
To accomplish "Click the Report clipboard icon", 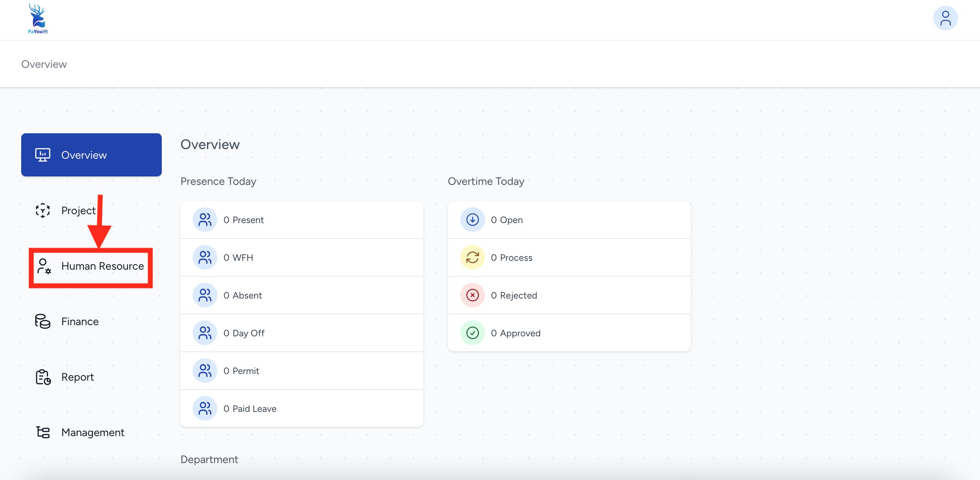I will tap(43, 377).
